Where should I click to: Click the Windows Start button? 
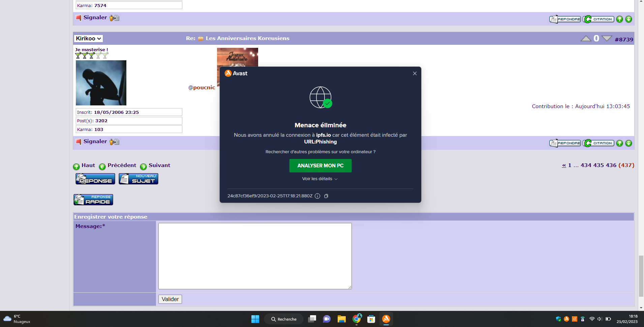[x=255, y=319]
